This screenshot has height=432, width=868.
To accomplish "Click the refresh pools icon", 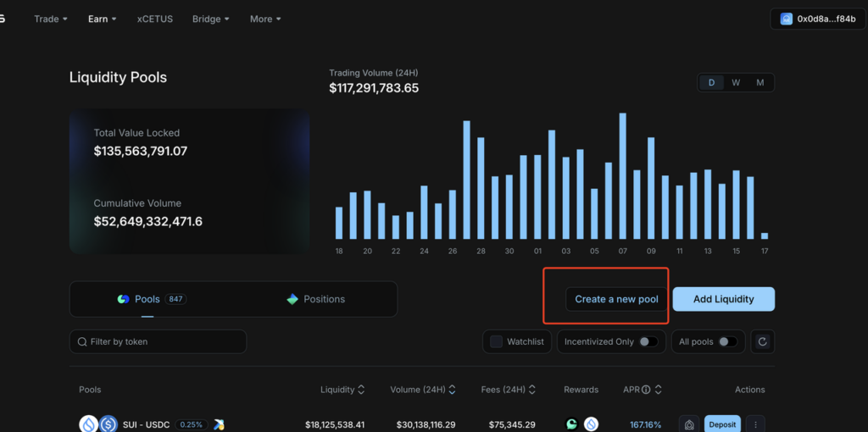I will tap(762, 342).
